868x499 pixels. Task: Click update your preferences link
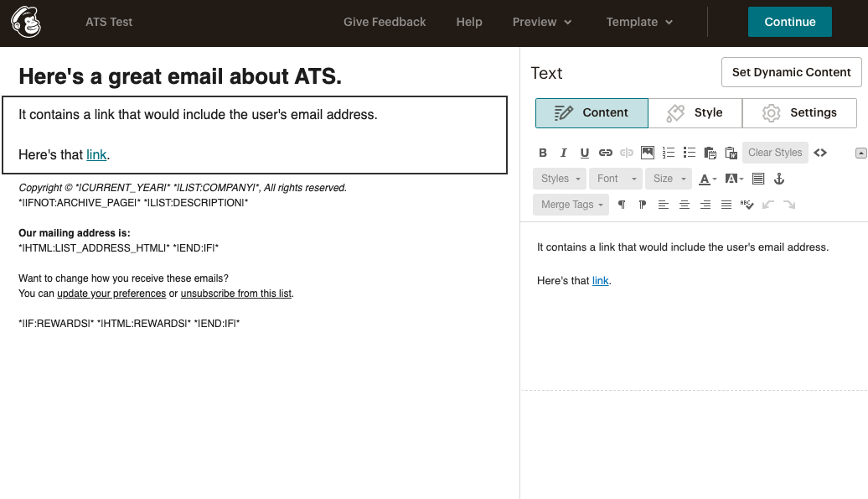(x=111, y=294)
